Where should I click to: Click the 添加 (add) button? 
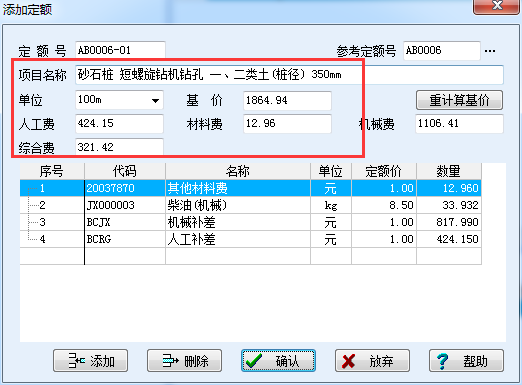coord(90,361)
